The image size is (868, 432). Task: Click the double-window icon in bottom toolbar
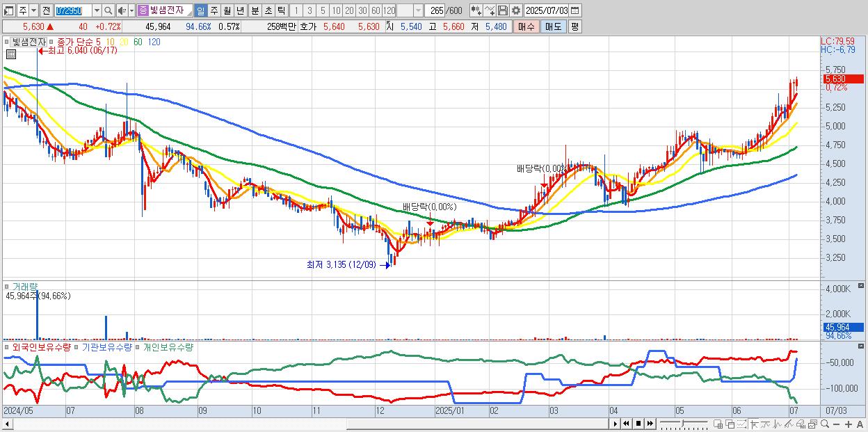(730, 424)
